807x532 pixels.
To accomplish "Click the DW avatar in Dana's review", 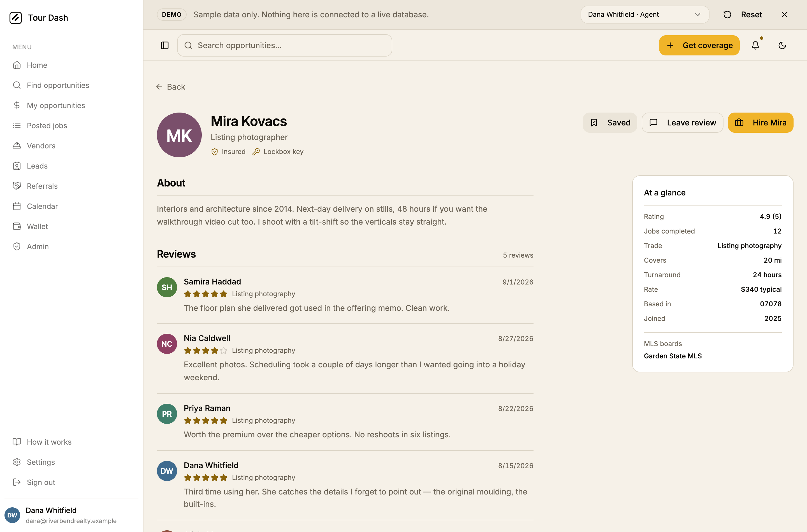I will [x=167, y=471].
